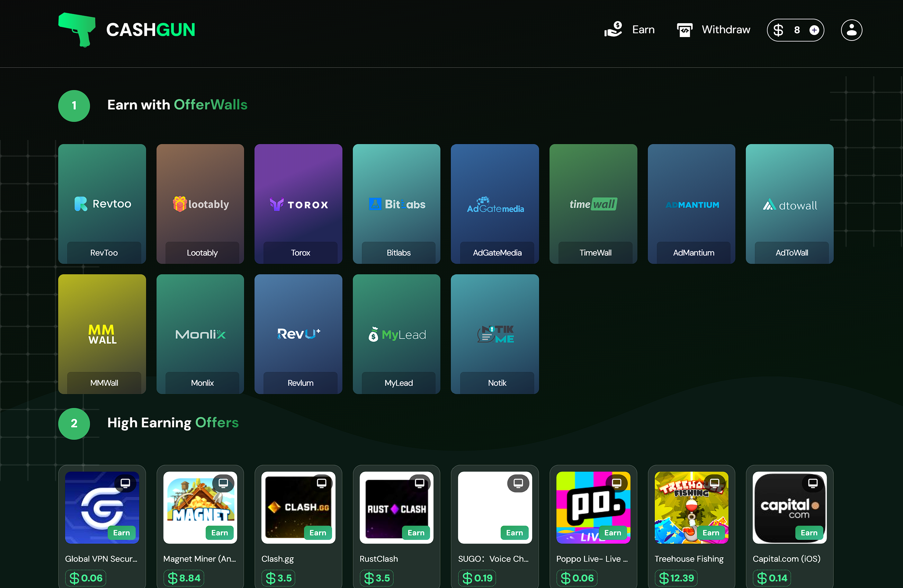Click desktop device icon on Treehouse Fishing
The width and height of the screenshot is (903, 588).
click(715, 483)
